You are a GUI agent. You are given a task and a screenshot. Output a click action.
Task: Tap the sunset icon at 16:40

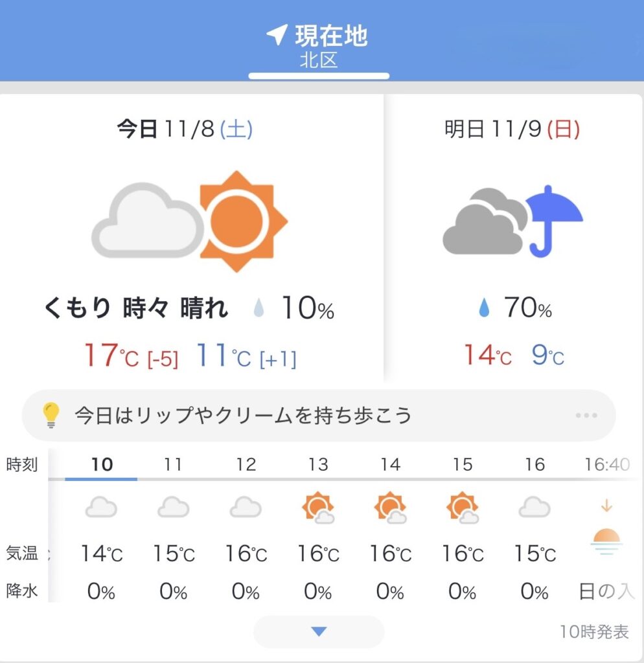(x=606, y=542)
